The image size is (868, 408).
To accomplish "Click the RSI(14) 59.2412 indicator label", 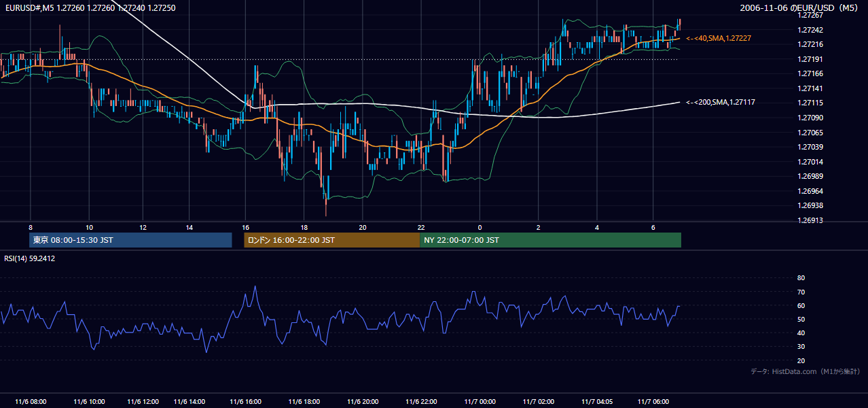I will click(x=30, y=258).
